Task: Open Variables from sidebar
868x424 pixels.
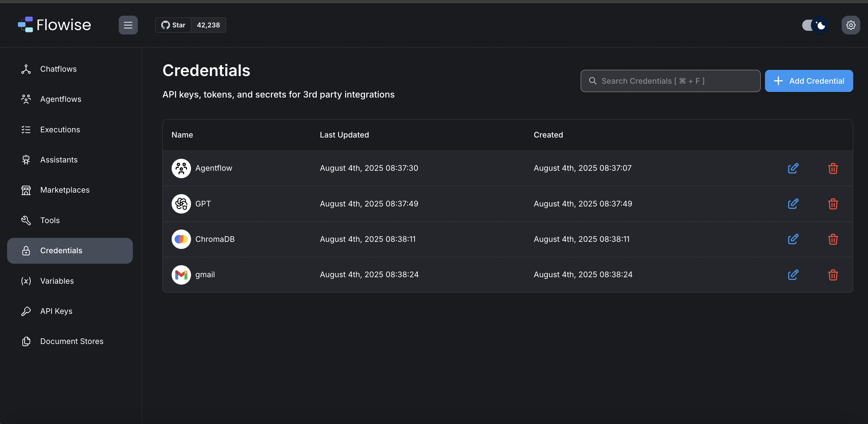Action: coord(57,281)
